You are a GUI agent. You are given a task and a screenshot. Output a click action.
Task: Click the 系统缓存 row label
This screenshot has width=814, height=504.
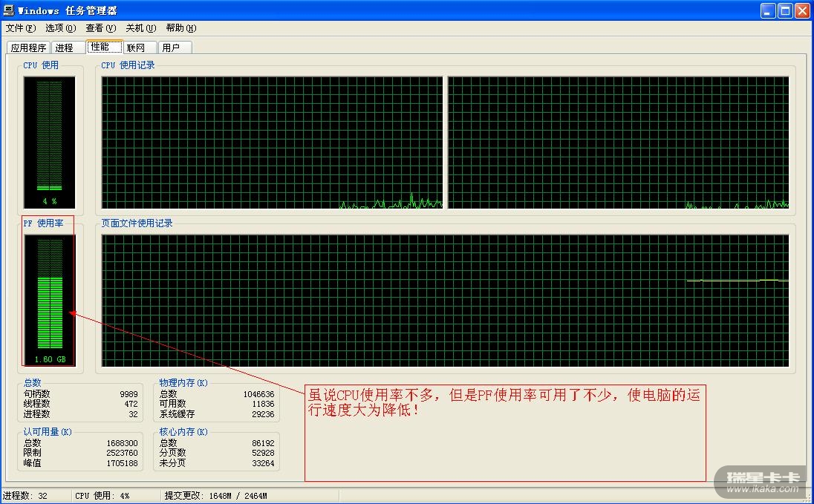tap(177, 414)
